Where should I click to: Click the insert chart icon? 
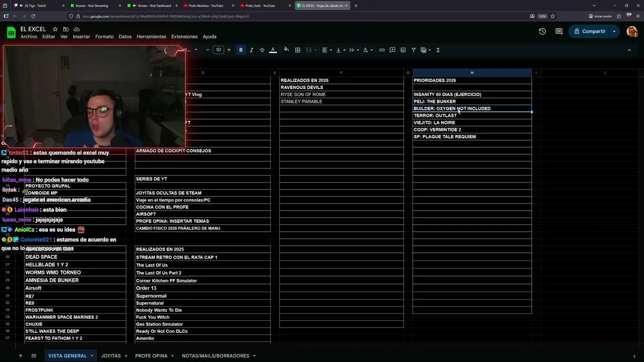(x=403, y=50)
